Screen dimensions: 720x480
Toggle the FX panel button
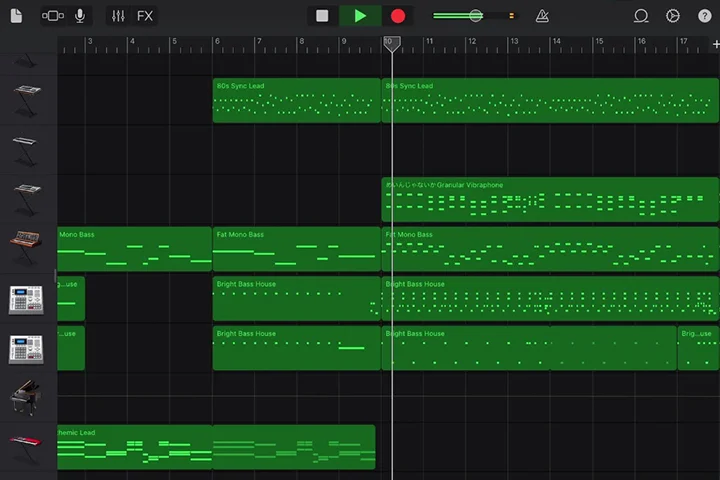click(145, 16)
